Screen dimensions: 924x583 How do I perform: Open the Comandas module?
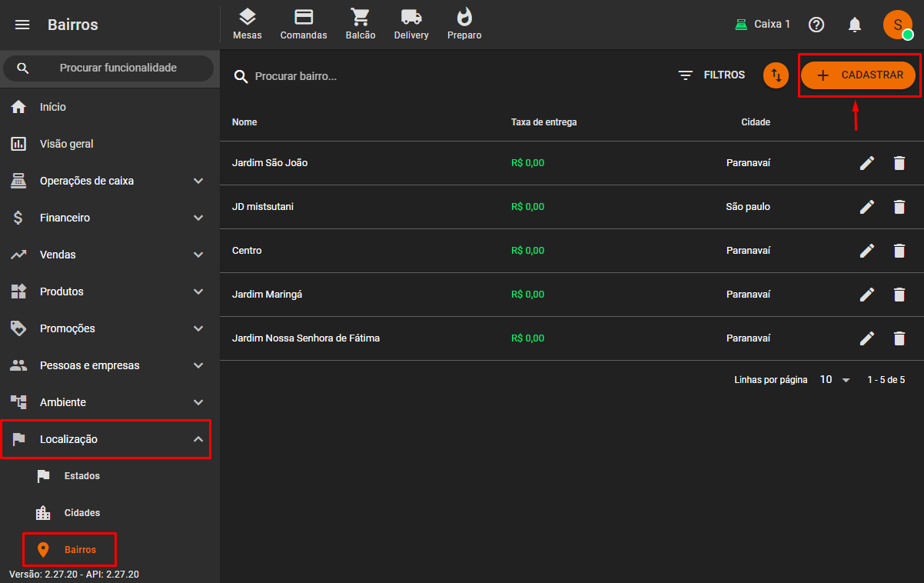tap(304, 24)
